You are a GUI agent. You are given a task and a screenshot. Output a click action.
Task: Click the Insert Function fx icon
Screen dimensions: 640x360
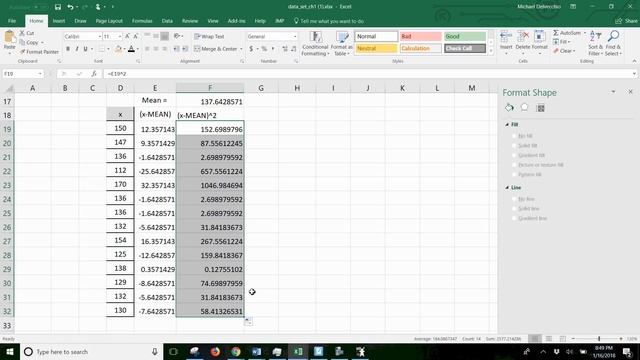[94, 74]
